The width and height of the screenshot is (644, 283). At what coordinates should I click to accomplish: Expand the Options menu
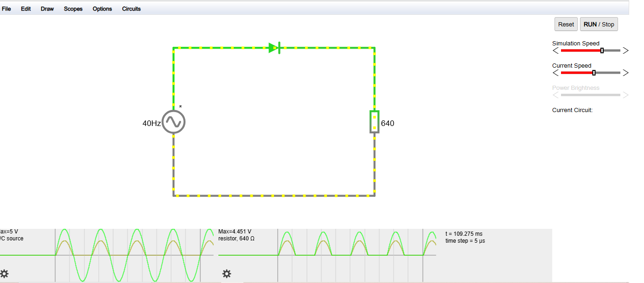coord(102,9)
